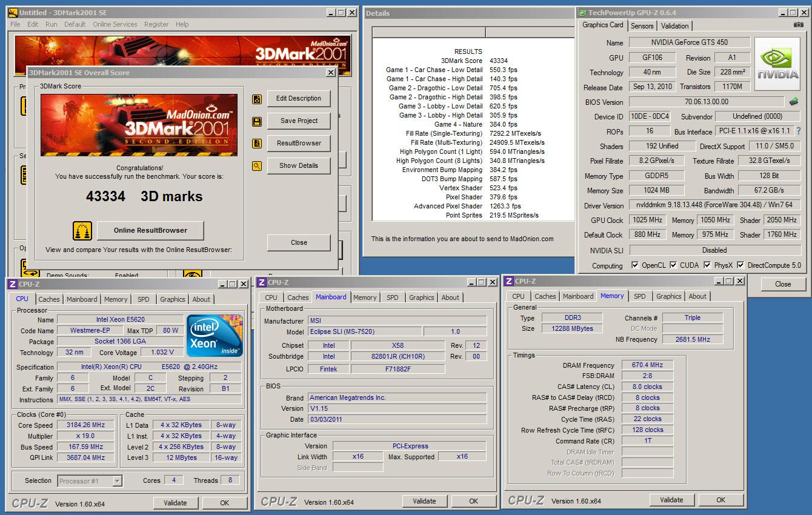Click the GPU-Z title bar icon
This screenshot has height=515, width=812.
pyautogui.click(x=582, y=13)
